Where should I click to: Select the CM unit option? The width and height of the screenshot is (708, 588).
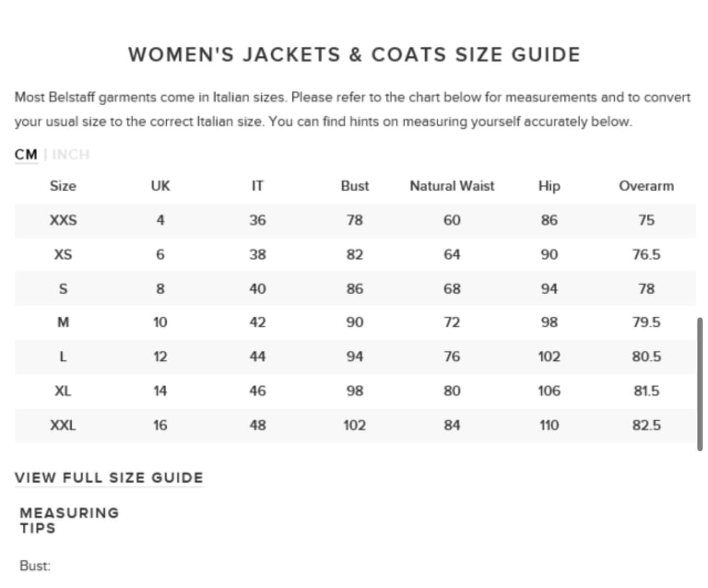[26, 154]
